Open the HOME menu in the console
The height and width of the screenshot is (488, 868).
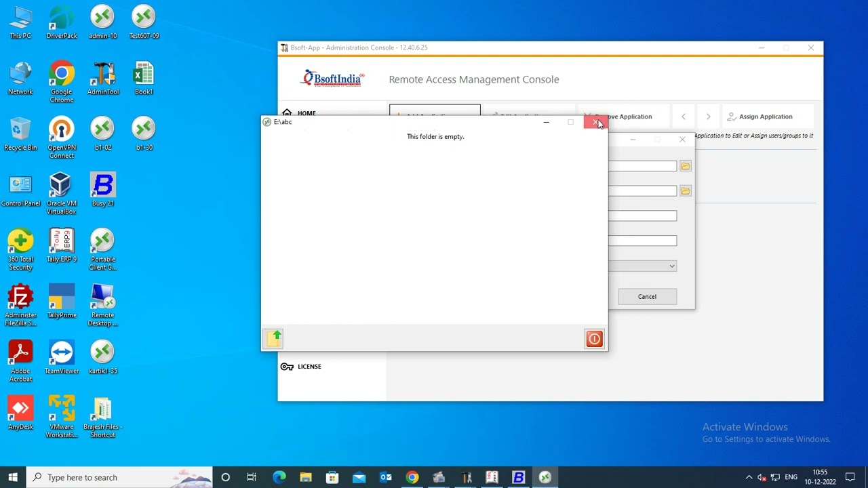coord(299,113)
